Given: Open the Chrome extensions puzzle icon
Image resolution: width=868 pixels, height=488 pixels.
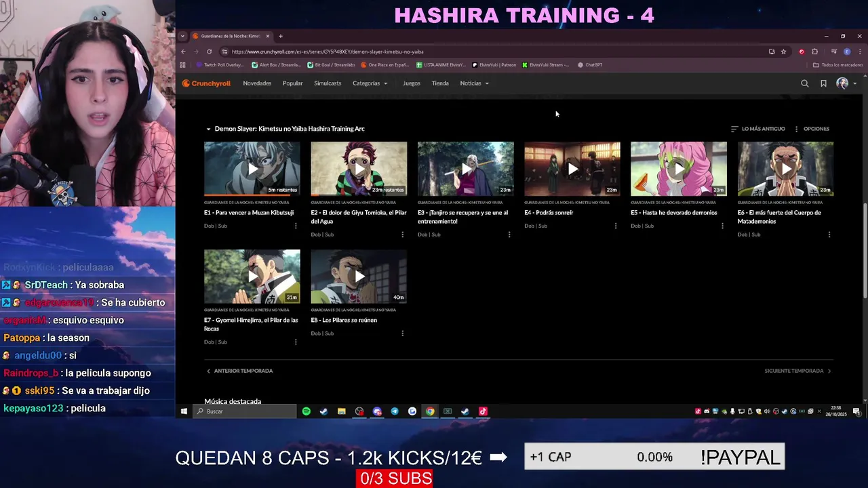Looking at the screenshot, I should pos(814,52).
